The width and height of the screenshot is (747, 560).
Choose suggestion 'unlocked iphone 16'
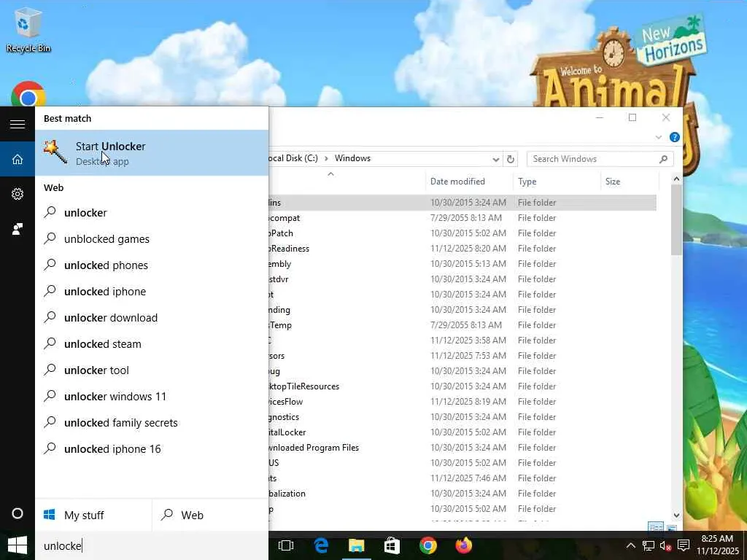pyautogui.click(x=152, y=449)
